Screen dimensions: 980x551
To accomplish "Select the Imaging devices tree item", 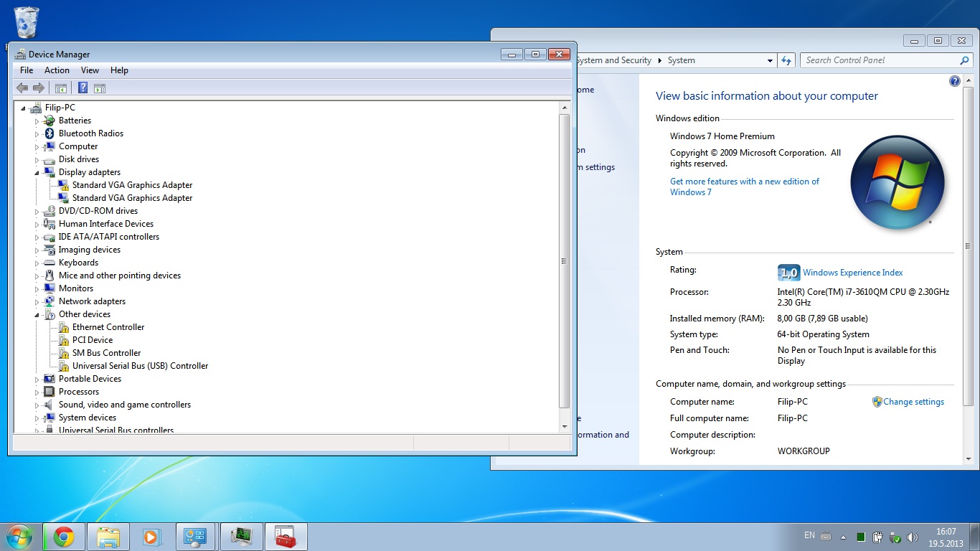I will pyautogui.click(x=90, y=250).
